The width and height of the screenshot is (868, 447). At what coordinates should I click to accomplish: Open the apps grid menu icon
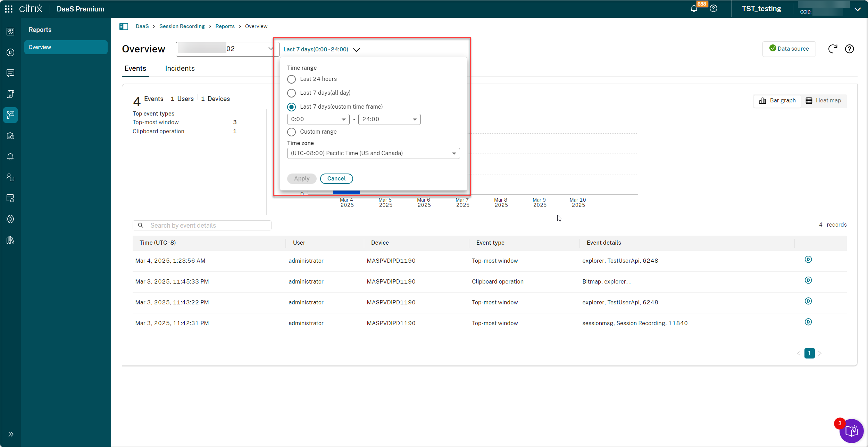[9, 9]
